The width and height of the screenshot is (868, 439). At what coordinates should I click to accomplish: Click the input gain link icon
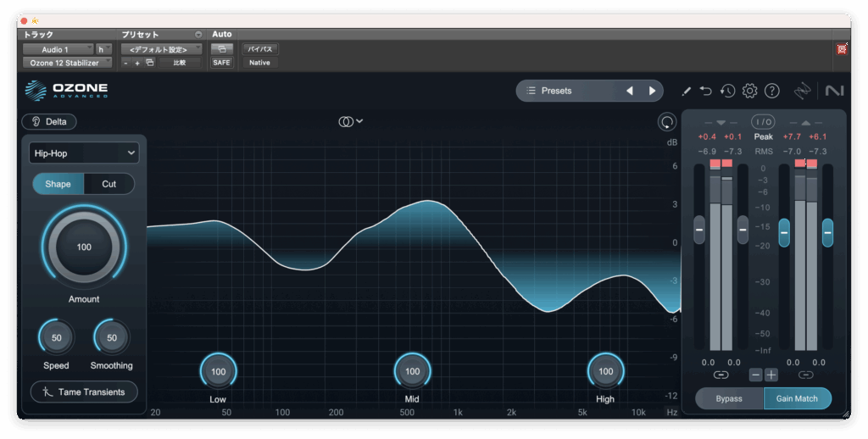coord(721,375)
